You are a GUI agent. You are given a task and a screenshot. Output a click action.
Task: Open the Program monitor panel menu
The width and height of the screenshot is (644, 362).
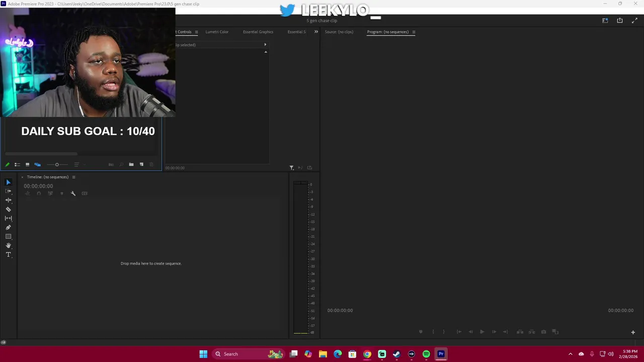pos(414,32)
